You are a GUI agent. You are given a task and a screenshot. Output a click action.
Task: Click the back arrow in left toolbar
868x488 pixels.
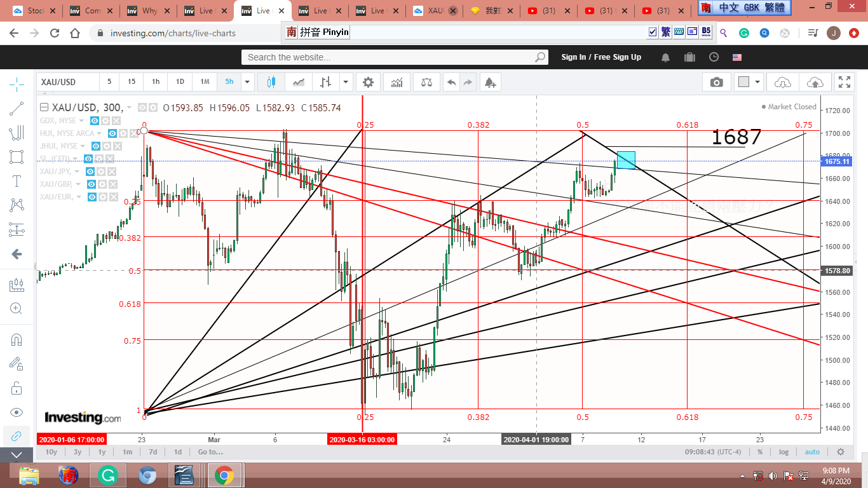[x=17, y=254]
